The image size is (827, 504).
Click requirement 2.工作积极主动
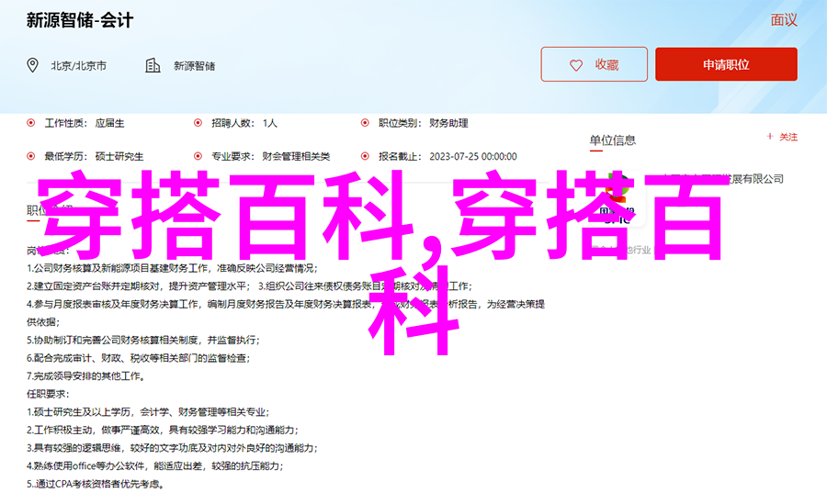(163, 430)
